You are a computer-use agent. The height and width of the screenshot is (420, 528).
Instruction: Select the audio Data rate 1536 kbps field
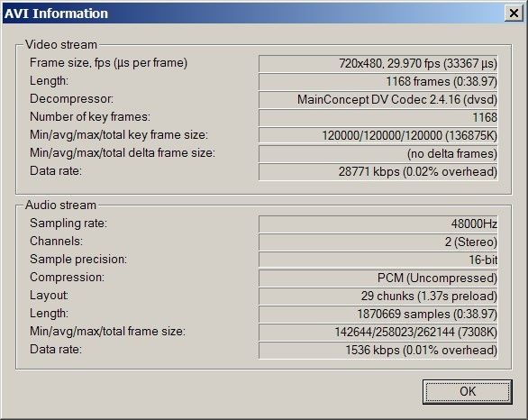[x=378, y=351]
